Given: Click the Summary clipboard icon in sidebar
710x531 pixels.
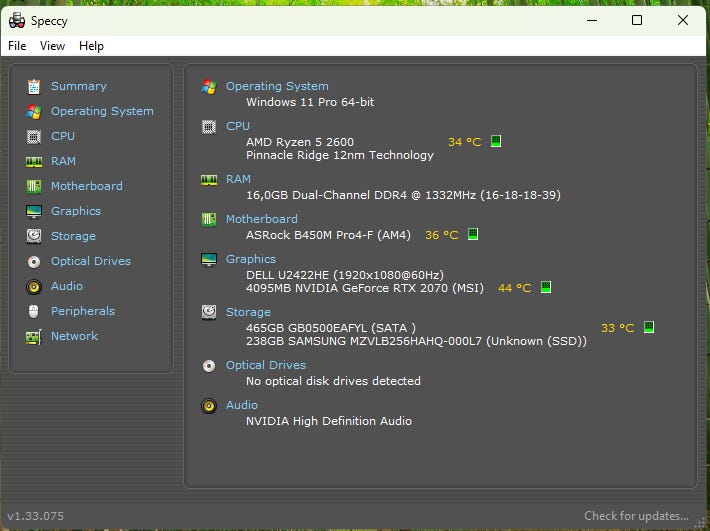Looking at the screenshot, I should coord(34,86).
